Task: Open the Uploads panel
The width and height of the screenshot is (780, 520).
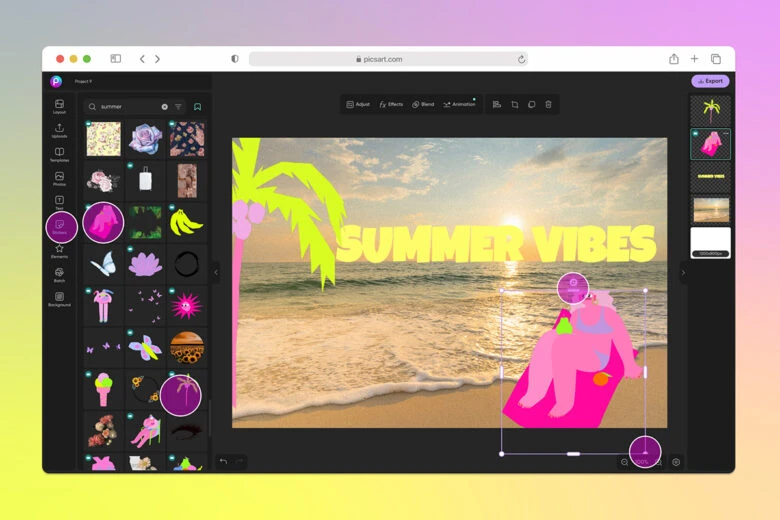Action: tap(60, 130)
